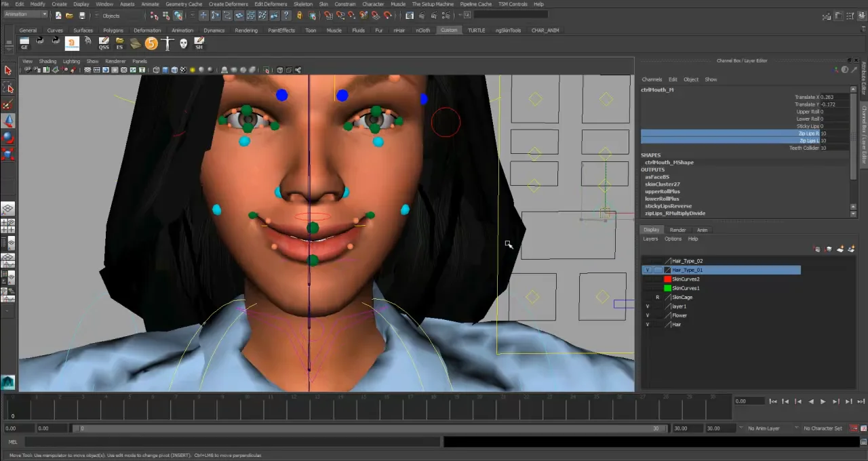868x461 pixels.
Task: Click the orange number 5 shelf icon
Action: (151, 43)
